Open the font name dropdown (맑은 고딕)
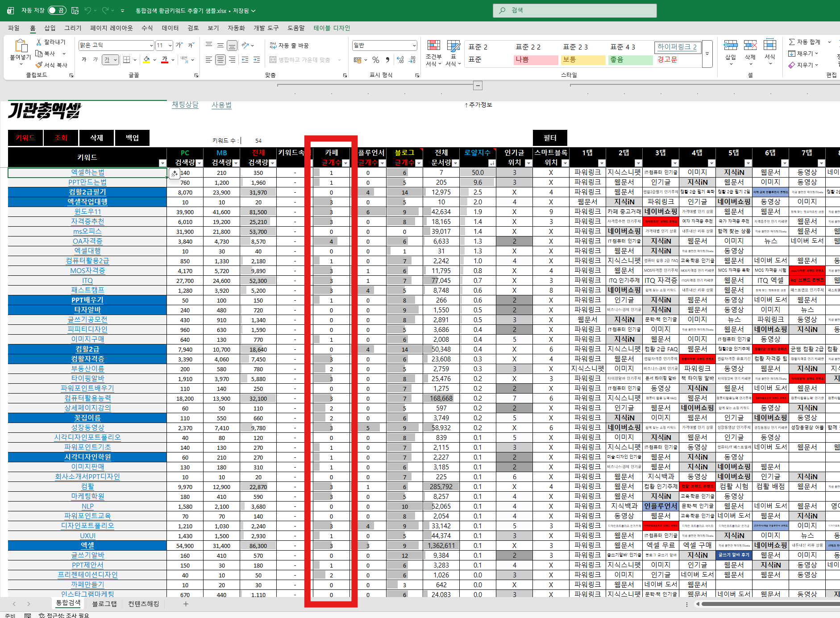This screenshot has width=840, height=618. tap(151, 46)
